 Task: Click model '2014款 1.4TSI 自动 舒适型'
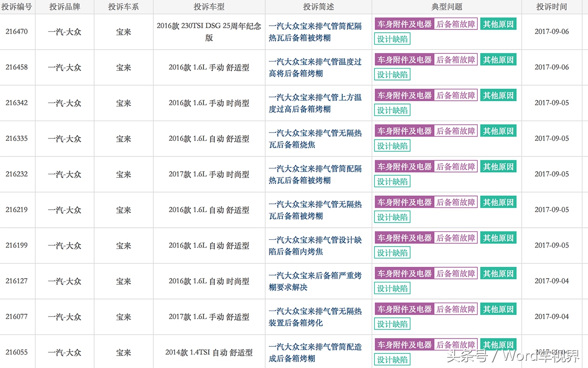point(209,352)
